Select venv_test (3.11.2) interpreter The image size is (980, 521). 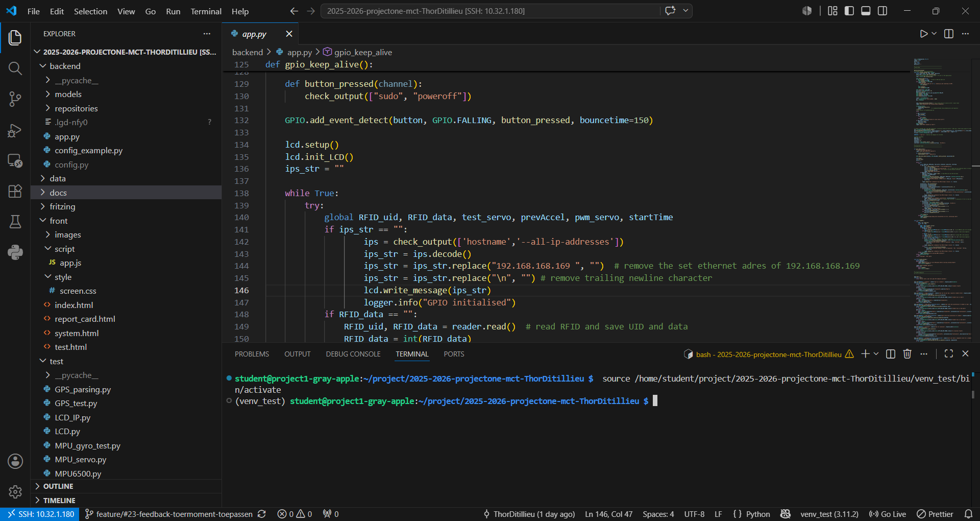[829, 514]
